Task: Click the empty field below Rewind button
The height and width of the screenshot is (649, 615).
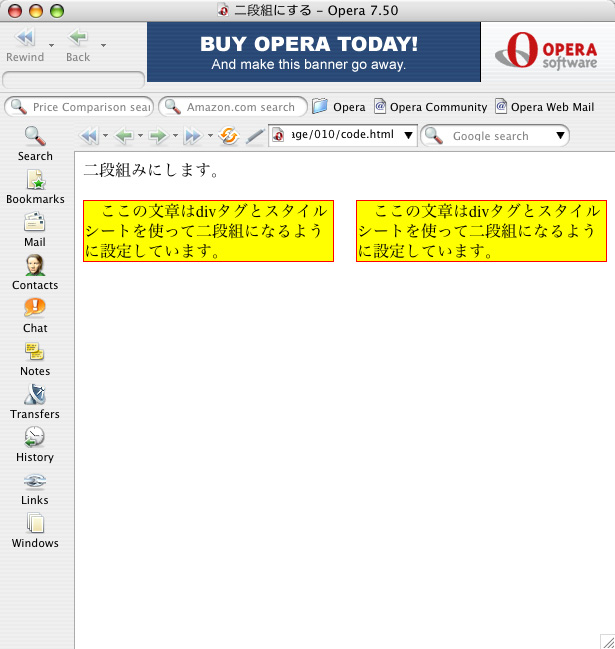Action: tap(74, 79)
